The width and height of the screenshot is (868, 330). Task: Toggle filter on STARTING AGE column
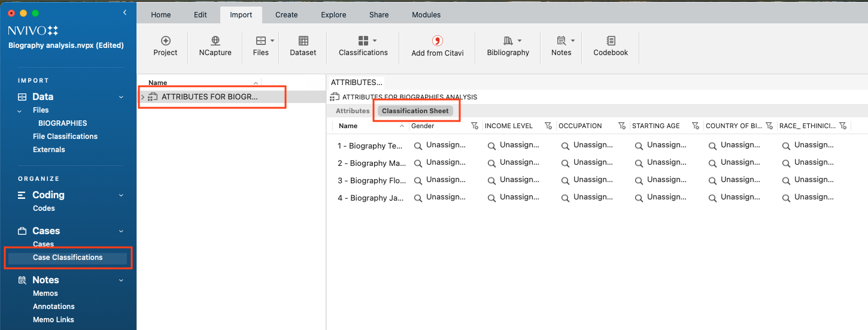click(x=696, y=126)
